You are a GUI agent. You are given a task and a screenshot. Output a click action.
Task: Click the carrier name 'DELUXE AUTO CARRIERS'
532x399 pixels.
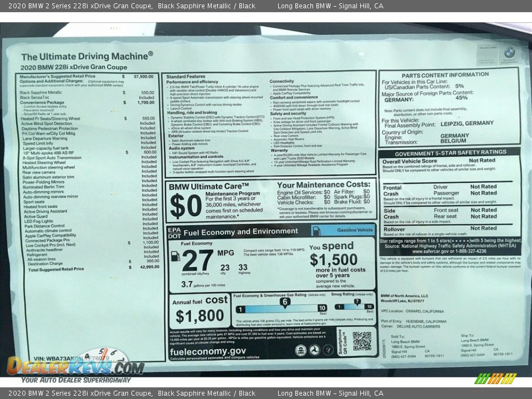[x=418, y=326]
